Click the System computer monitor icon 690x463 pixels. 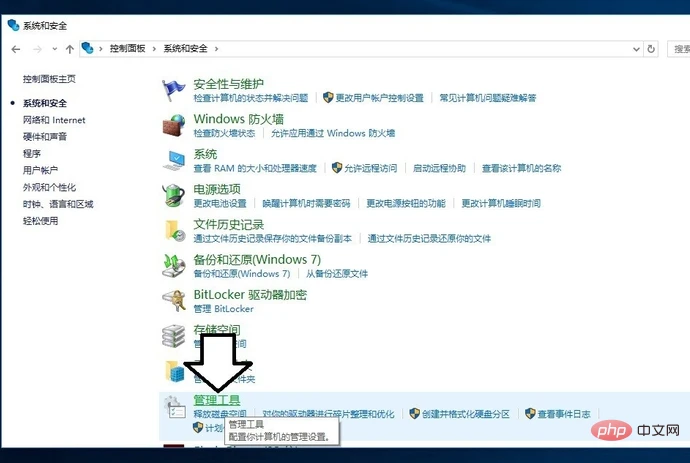tap(174, 160)
